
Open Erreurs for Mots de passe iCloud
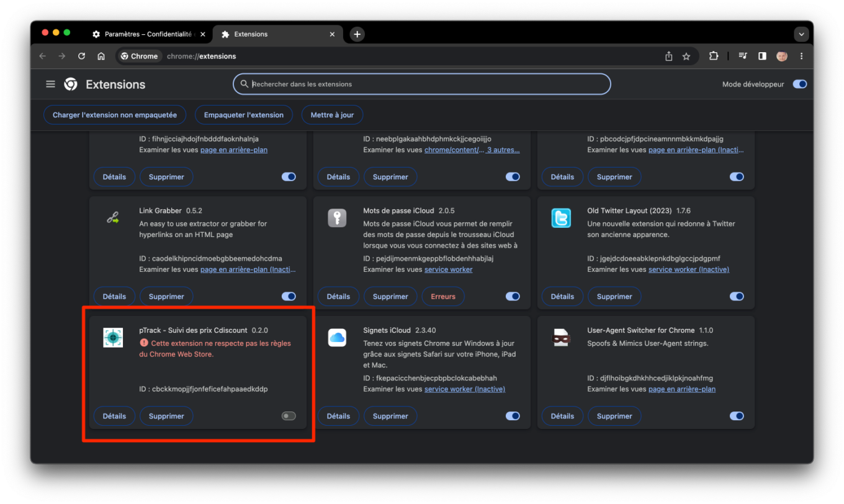(x=443, y=297)
